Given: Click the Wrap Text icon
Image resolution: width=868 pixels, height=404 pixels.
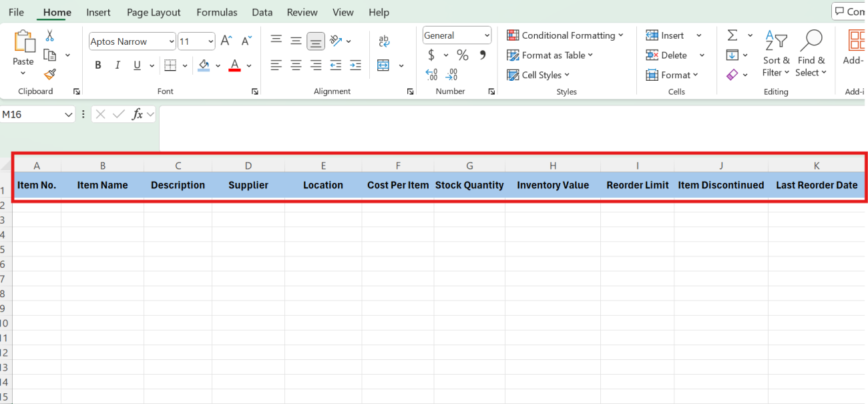Looking at the screenshot, I should coord(384,41).
